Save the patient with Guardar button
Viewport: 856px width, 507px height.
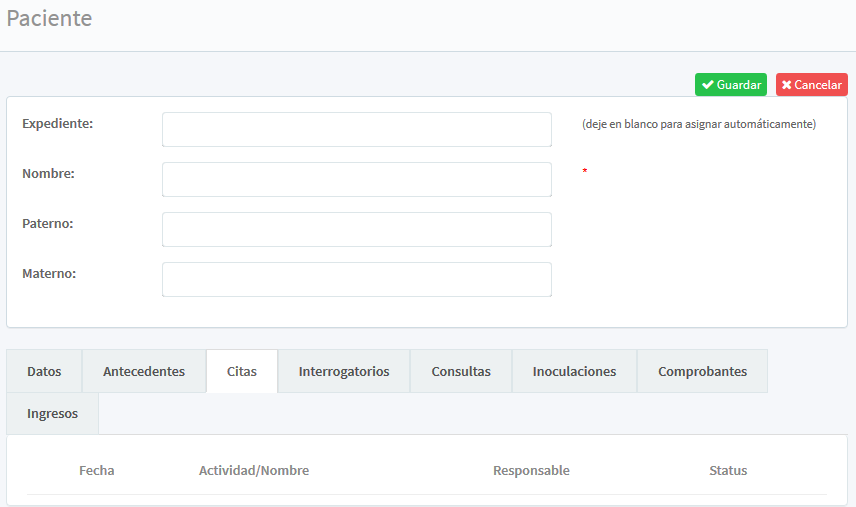click(x=731, y=85)
